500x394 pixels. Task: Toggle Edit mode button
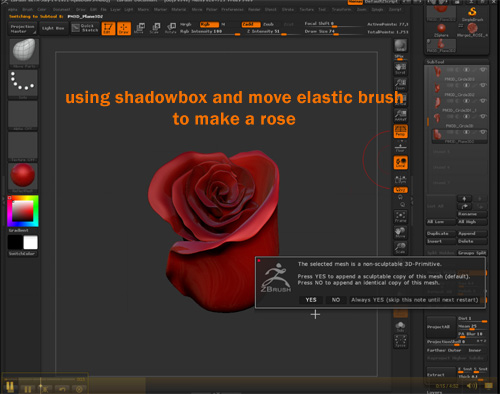(108, 29)
